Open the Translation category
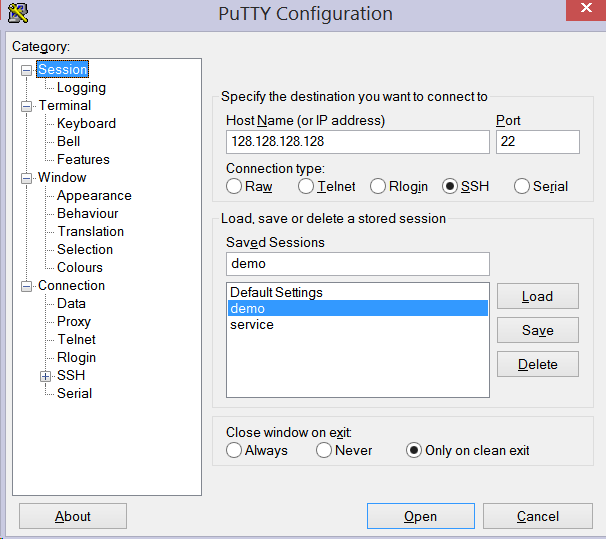Image resolution: width=606 pixels, height=539 pixels. (x=90, y=231)
